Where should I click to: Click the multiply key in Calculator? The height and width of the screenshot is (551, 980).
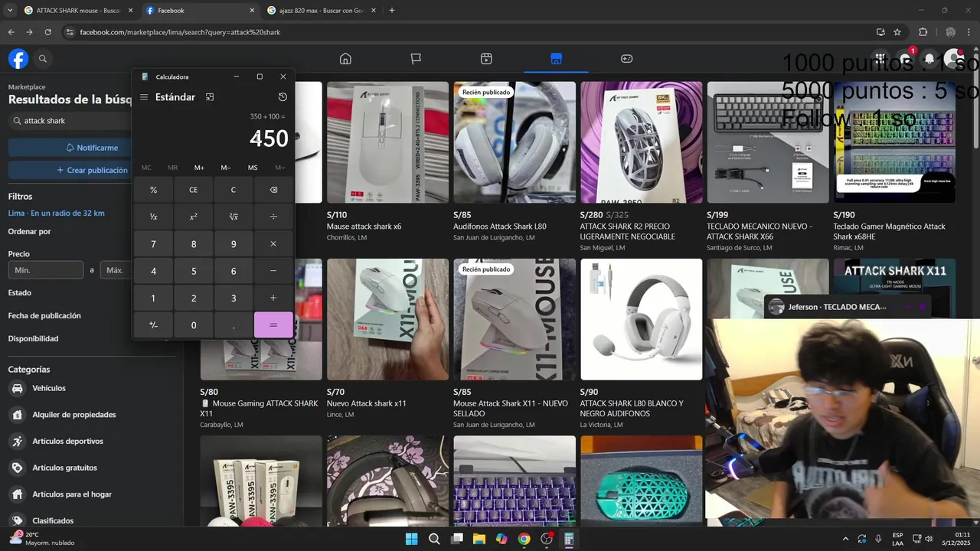273,244
